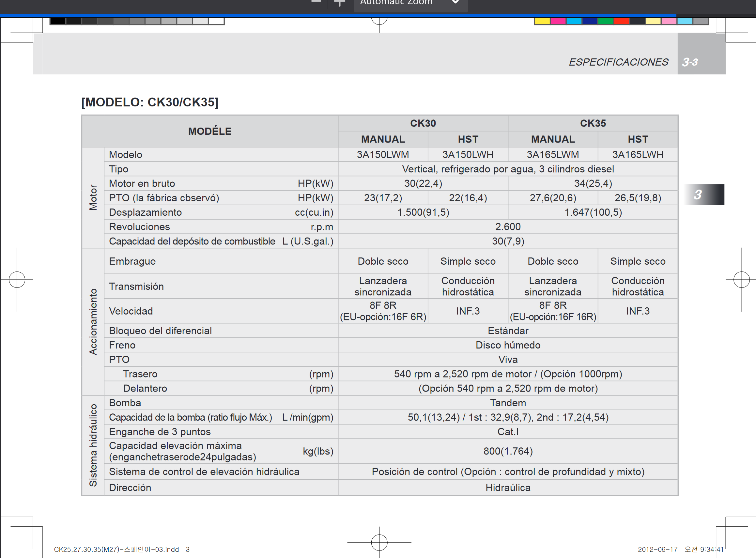Click the Cat.I enganche value
This screenshot has height=558, width=756.
click(508, 432)
